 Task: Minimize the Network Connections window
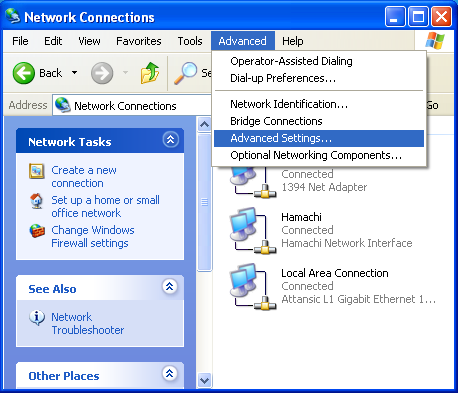tap(395, 16)
